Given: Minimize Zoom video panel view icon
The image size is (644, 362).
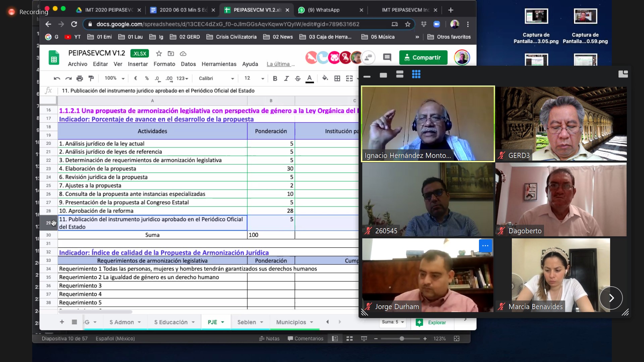Looking at the screenshot, I should click(x=367, y=76).
